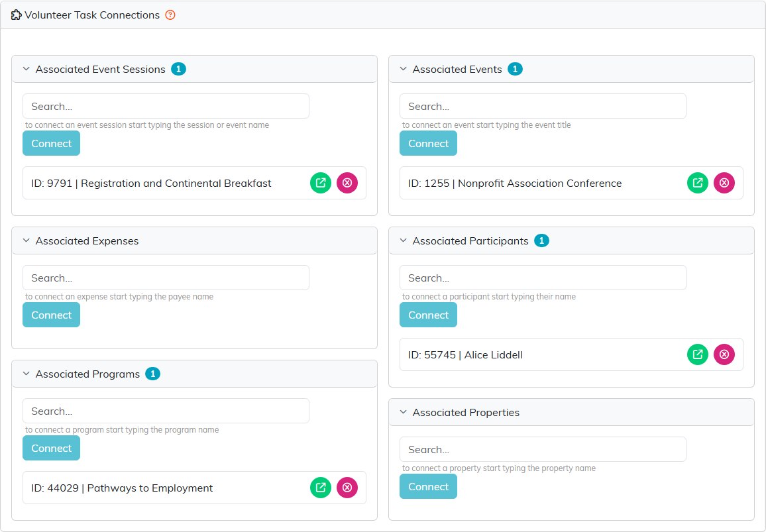Remove the Pathways to Employment connection
The image size is (766, 532).
347,488
